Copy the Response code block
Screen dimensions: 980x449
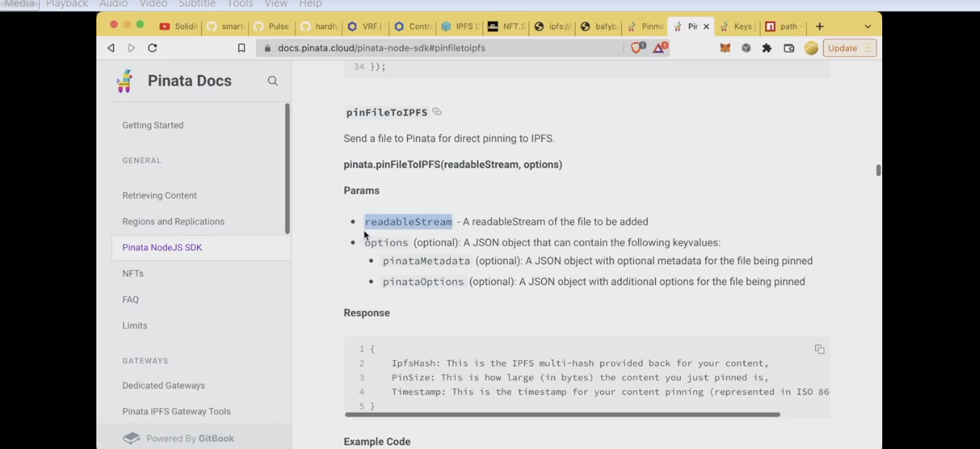click(x=819, y=349)
